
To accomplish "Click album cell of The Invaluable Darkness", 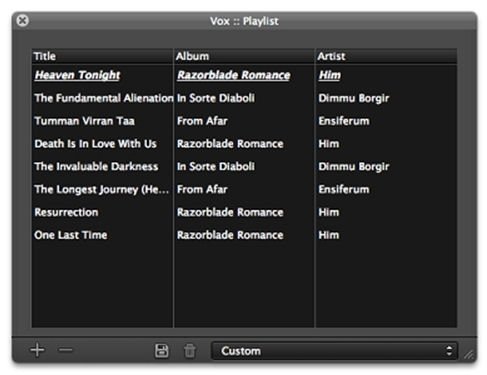I will 216,166.
